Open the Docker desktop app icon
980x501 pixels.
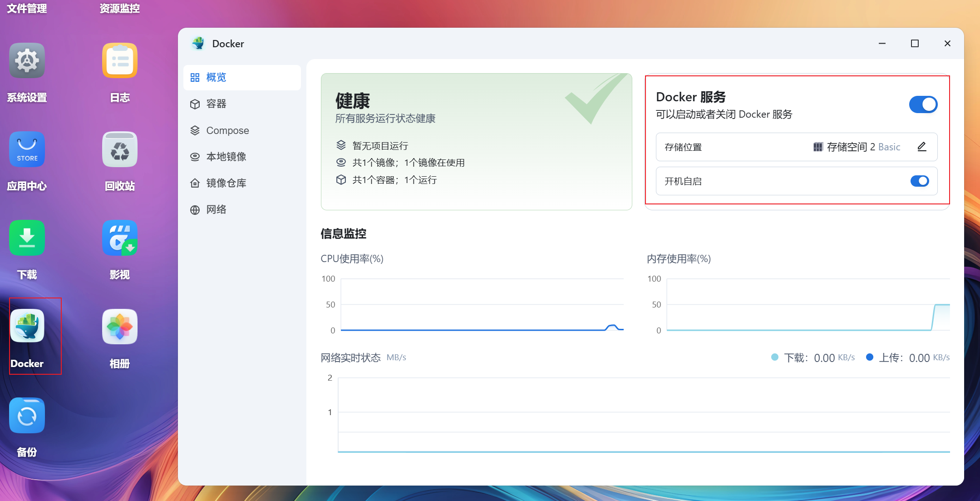tap(27, 327)
